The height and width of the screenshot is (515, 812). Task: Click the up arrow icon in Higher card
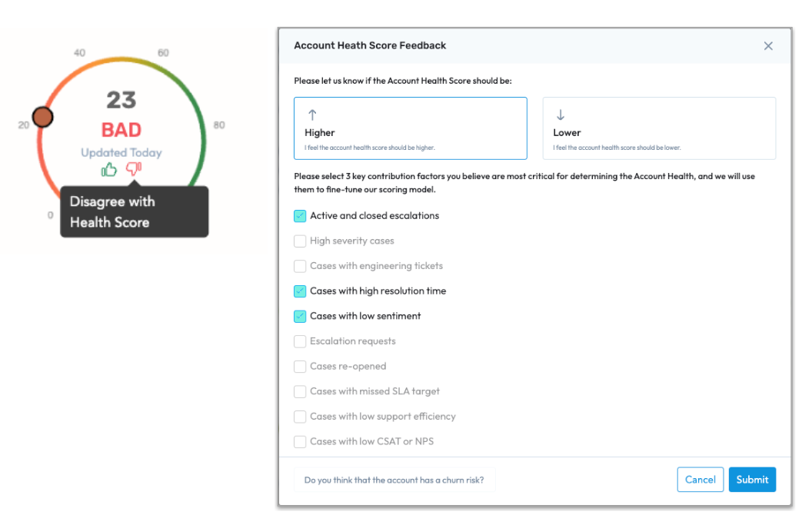(x=312, y=115)
